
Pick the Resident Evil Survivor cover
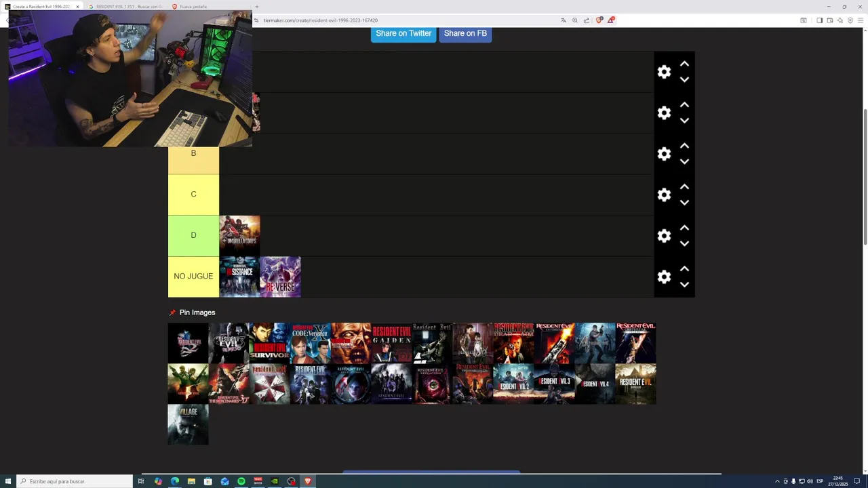pyautogui.click(x=269, y=343)
